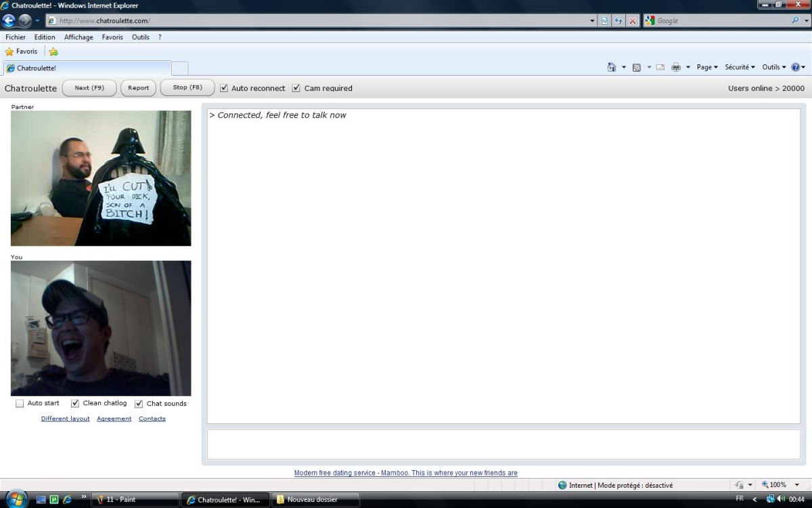The image size is (812, 508).
Task: Click the Next (F9) button
Action: pos(89,88)
